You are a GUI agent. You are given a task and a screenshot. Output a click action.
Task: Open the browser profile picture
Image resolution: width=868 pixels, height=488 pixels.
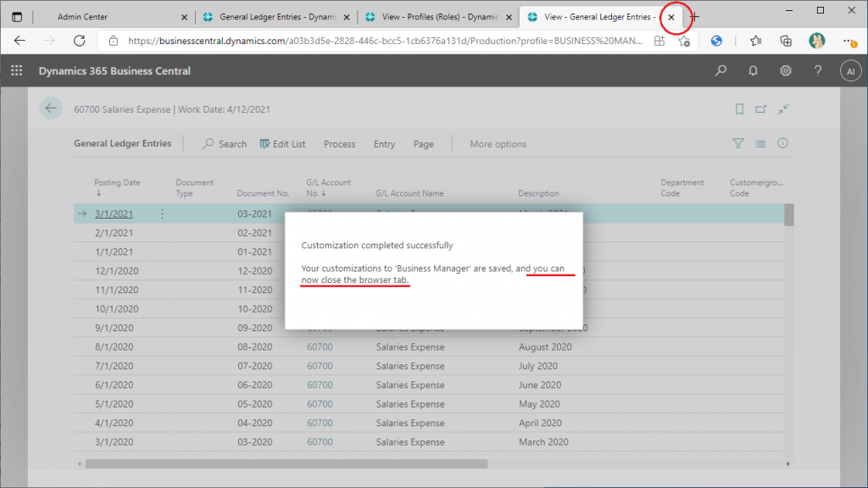click(816, 41)
